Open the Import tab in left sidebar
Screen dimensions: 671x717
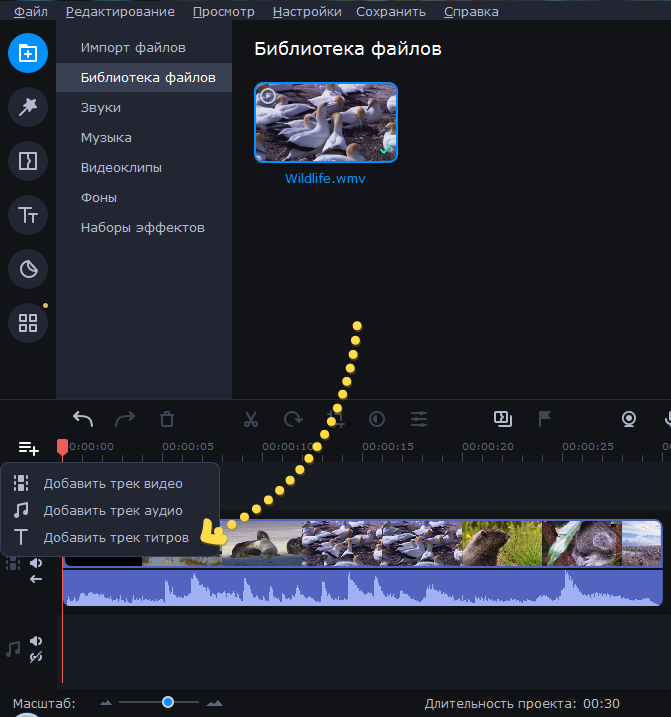click(x=27, y=53)
